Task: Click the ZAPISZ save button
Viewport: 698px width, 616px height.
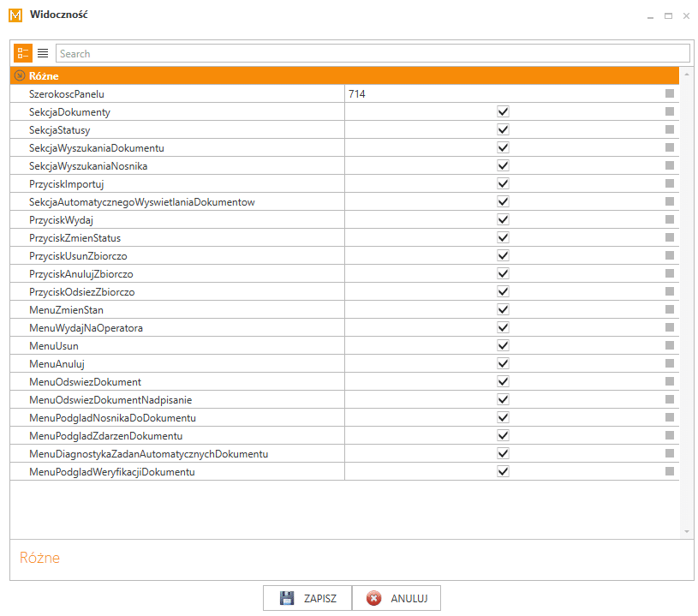Action: pyautogui.click(x=307, y=598)
